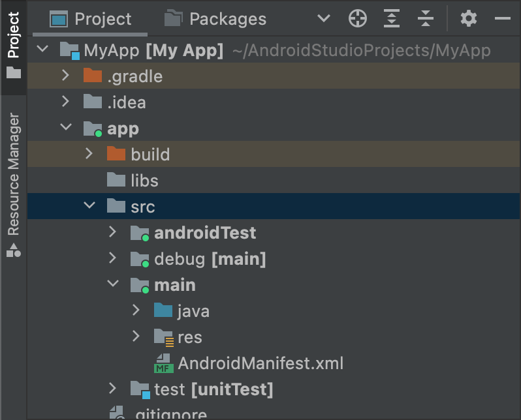This screenshot has width=521, height=420.
Task: Expand the .gradle folder
Action: [x=65, y=76]
